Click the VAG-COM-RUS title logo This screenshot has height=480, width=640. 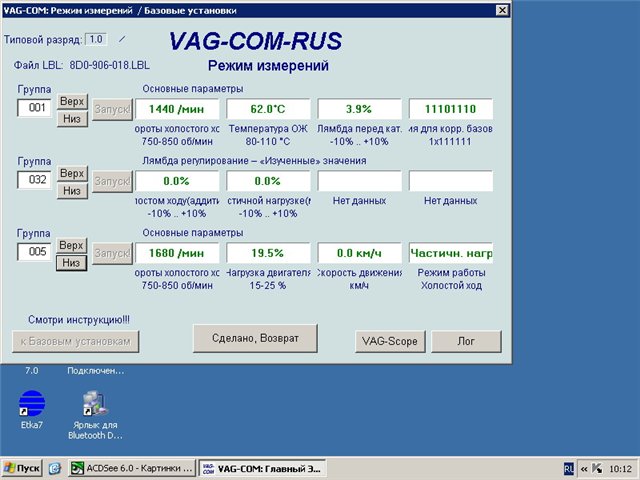(x=256, y=41)
